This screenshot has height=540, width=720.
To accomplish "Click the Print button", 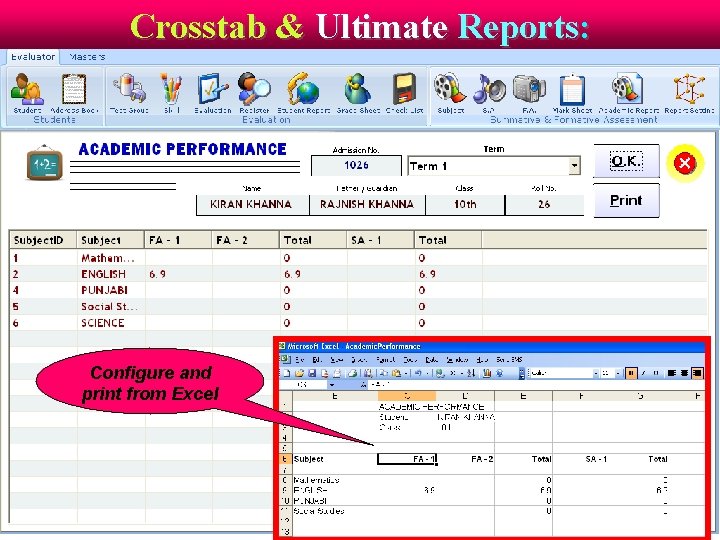I will point(626,201).
